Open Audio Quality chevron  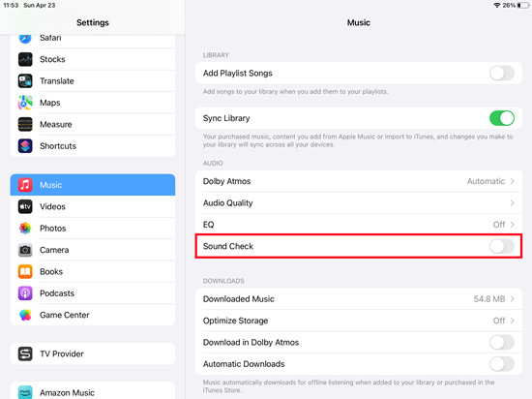pyautogui.click(x=513, y=203)
